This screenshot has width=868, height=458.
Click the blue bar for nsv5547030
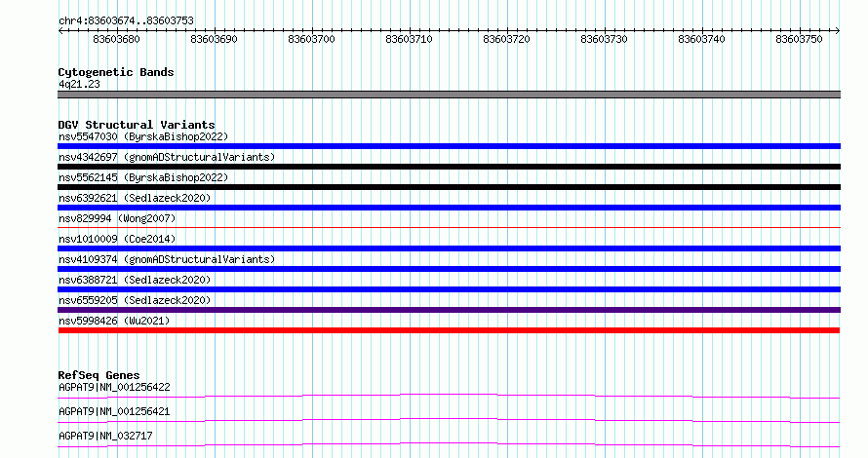coord(449,146)
